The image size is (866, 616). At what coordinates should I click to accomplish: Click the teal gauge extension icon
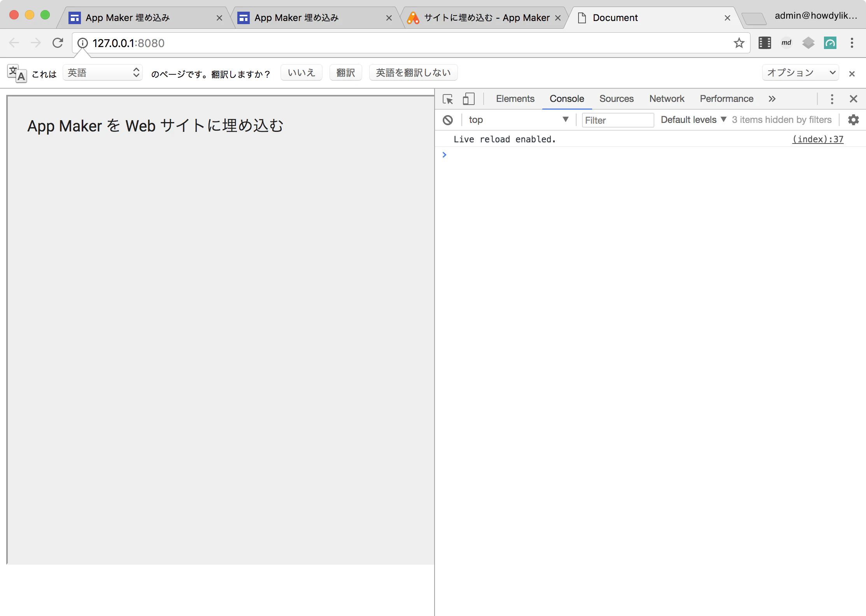point(830,43)
